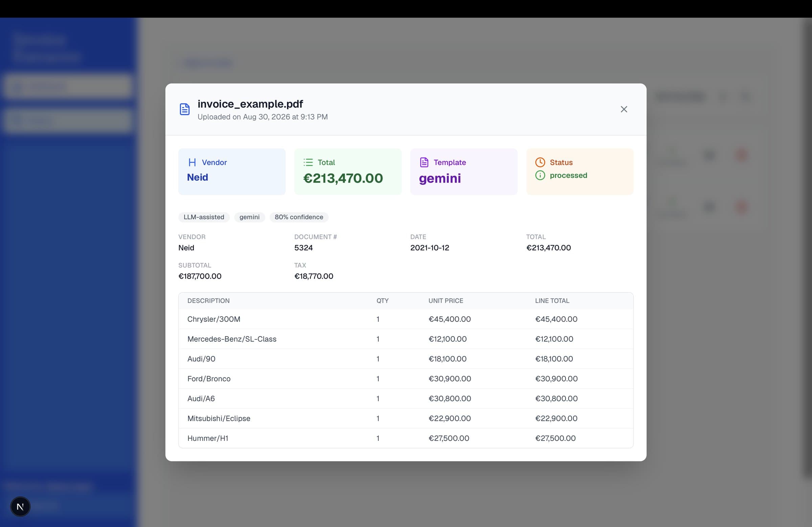
Task: Click the quantity cell for Hummer/H1
Action: coord(378,438)
